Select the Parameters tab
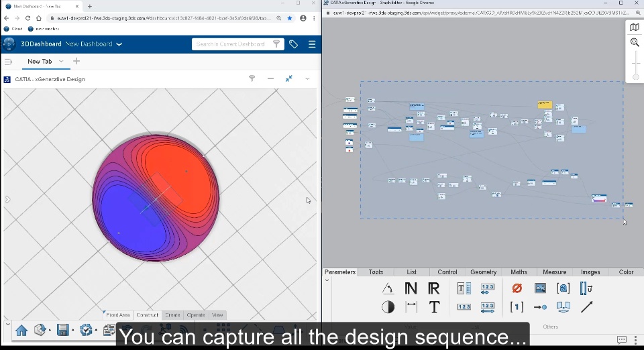 [x=339, y=272]
